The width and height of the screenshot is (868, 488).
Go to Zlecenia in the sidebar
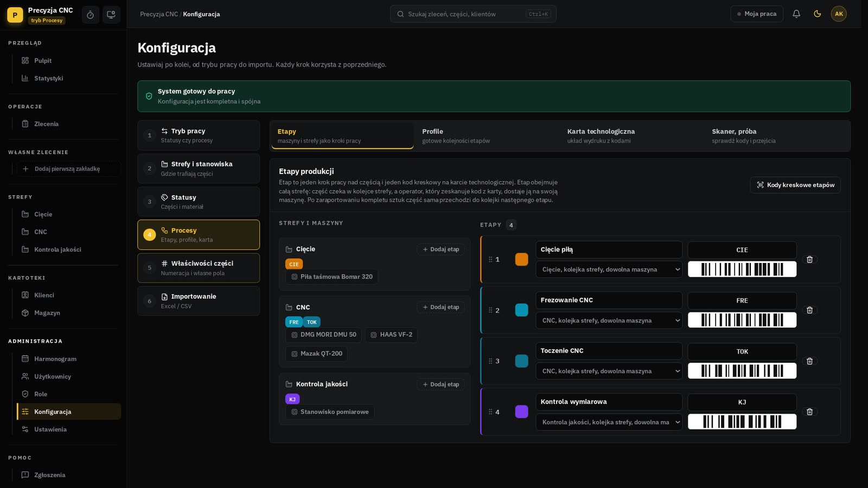(x=68, y=124)
